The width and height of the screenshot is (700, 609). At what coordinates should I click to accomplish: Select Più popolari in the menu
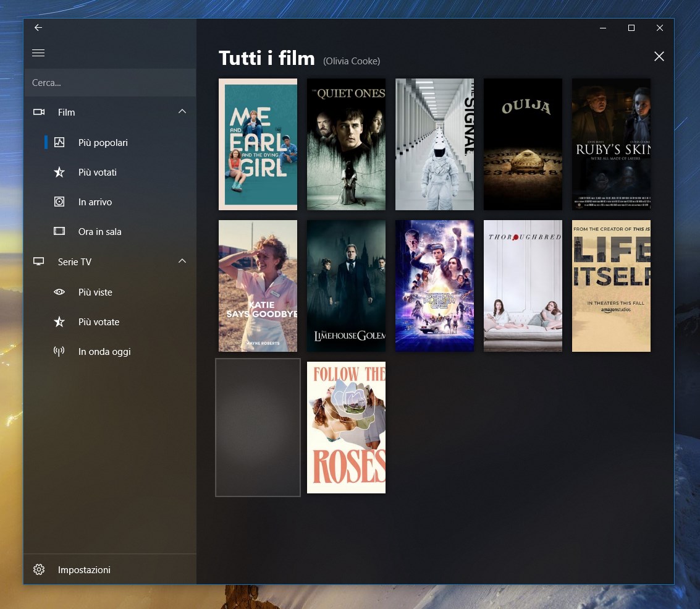110,143
